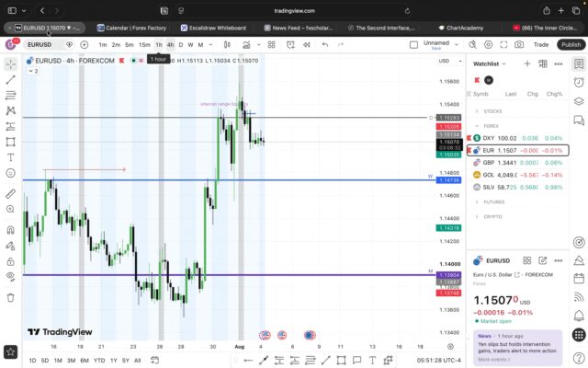This screenshot has height=368, width=588.
Task: Open the Unnamed layout dropdown
Action: 457,44
